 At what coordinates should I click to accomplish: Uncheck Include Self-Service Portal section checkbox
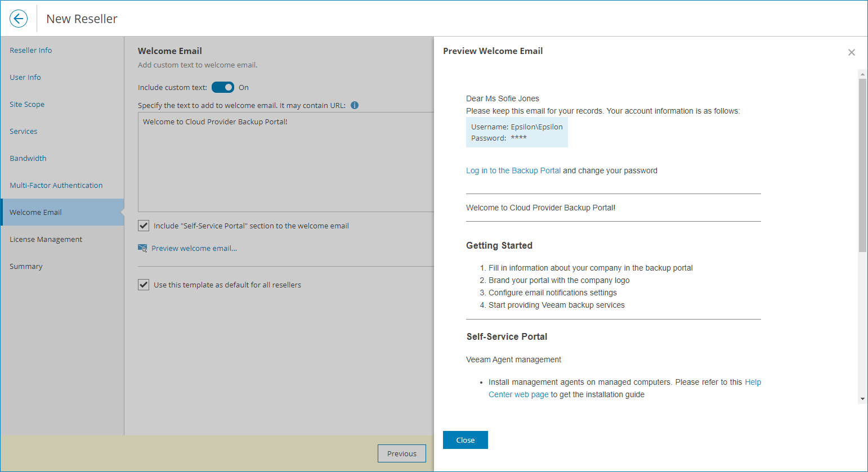144,226
